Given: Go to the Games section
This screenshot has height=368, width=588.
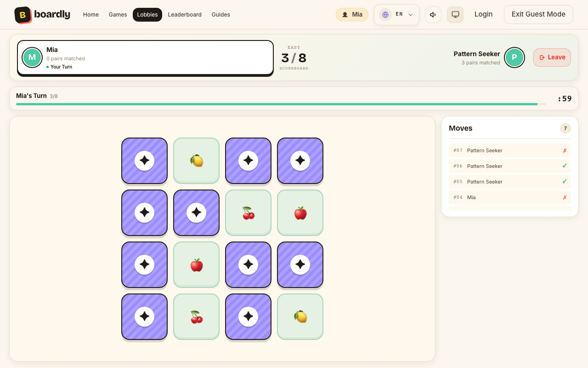Looking at the screenshot, I should tap(118, 15).
